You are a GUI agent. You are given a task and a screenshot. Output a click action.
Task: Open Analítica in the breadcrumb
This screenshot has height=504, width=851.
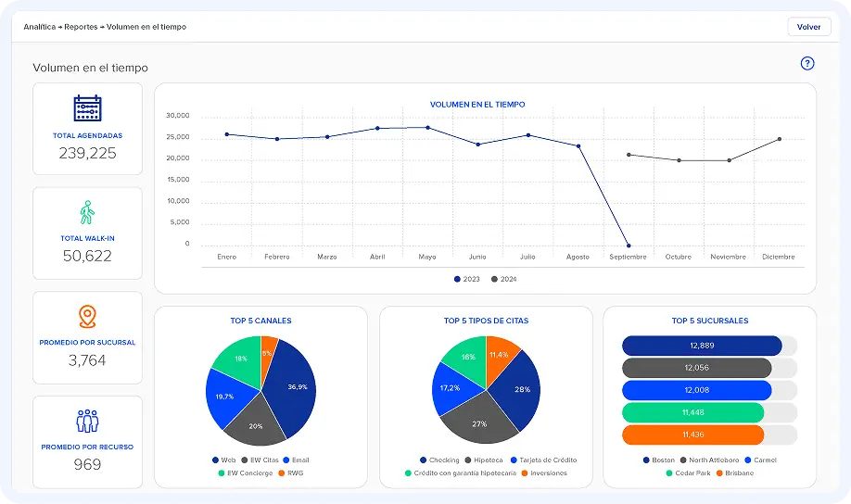[40, 27]
